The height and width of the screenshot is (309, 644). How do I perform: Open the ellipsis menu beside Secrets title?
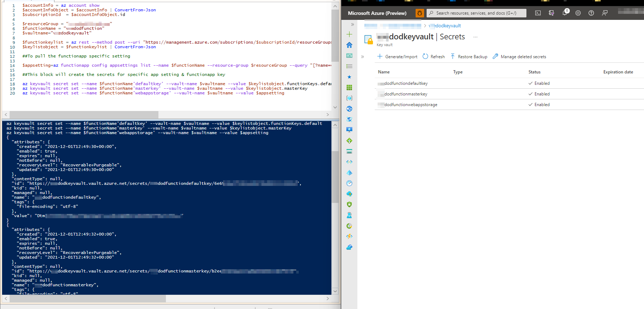click(x=475, y=37)
